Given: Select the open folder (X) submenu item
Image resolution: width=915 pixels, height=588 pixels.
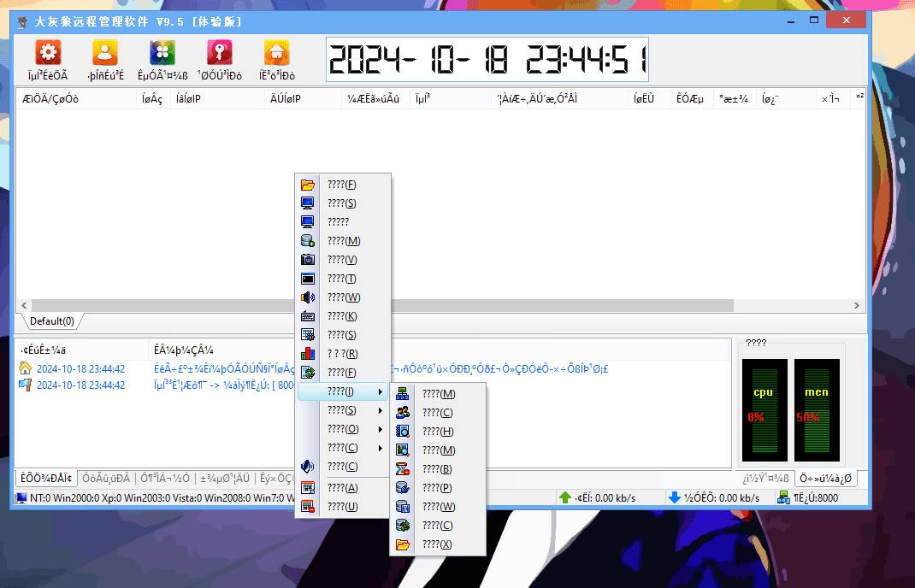Looking at the screenshot, I should coord(438,544).
